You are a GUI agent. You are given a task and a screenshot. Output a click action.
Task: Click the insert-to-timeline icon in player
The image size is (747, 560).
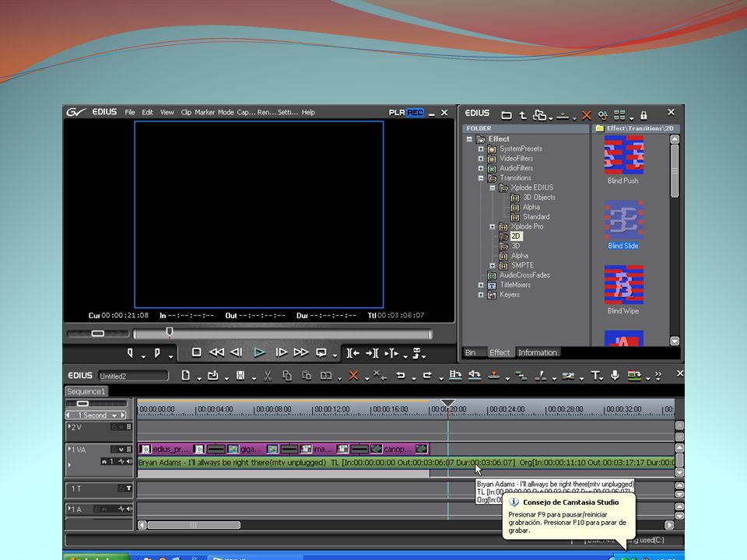(353, 353)
